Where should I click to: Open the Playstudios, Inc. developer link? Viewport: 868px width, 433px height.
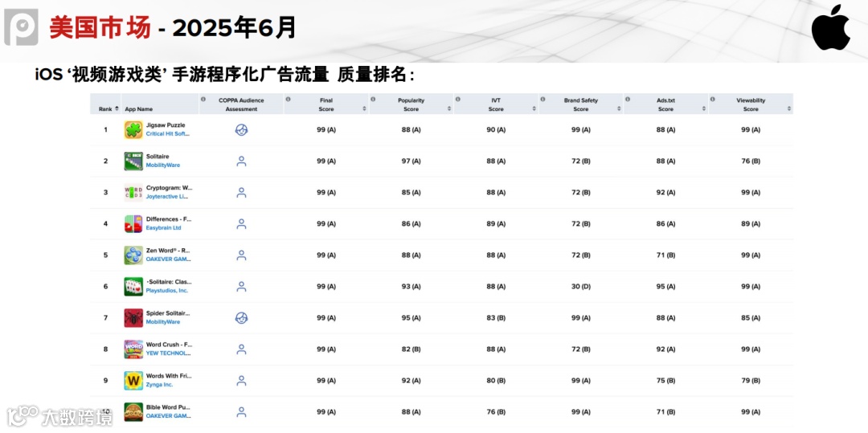[167, 291]
